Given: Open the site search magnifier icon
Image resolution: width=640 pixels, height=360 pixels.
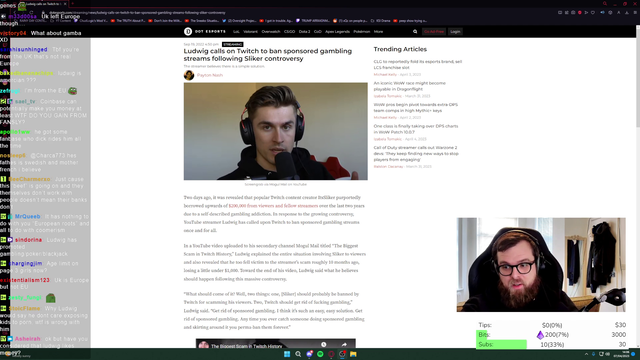Looking at the screenshot, I should [415, 31].
